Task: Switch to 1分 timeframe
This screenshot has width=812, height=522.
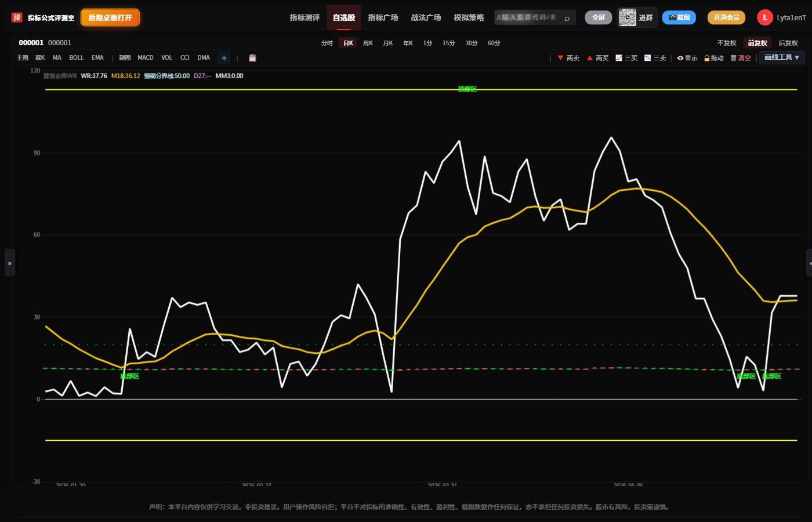Action: pyautogui.click(x=427, y=43)
